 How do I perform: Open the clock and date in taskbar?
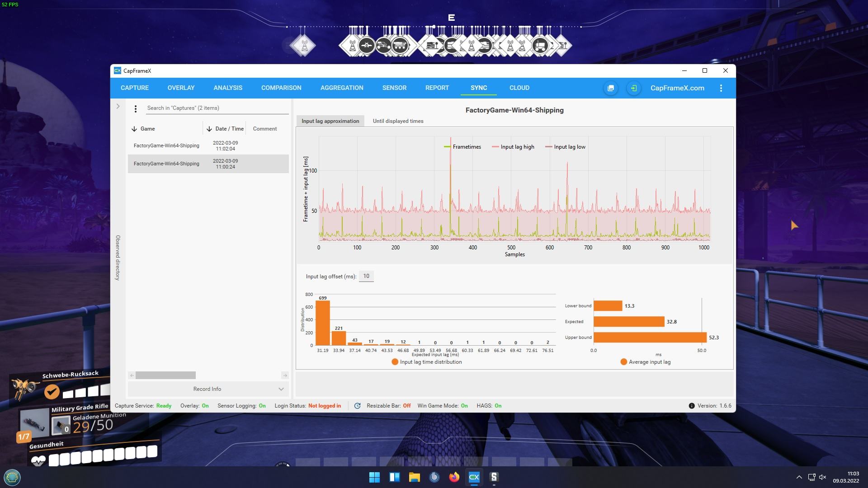(846, 477)
